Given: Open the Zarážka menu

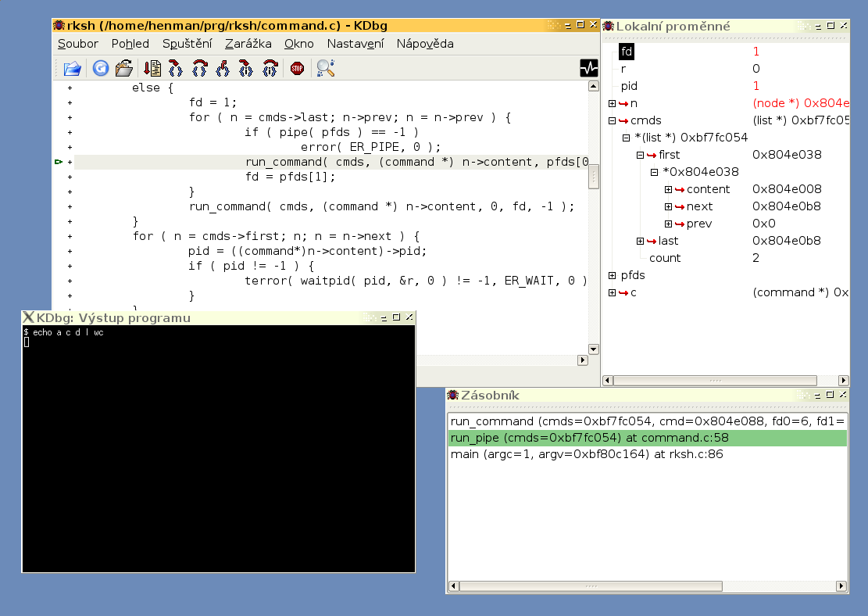Looking at the screenshot, I should coord(248,44).
